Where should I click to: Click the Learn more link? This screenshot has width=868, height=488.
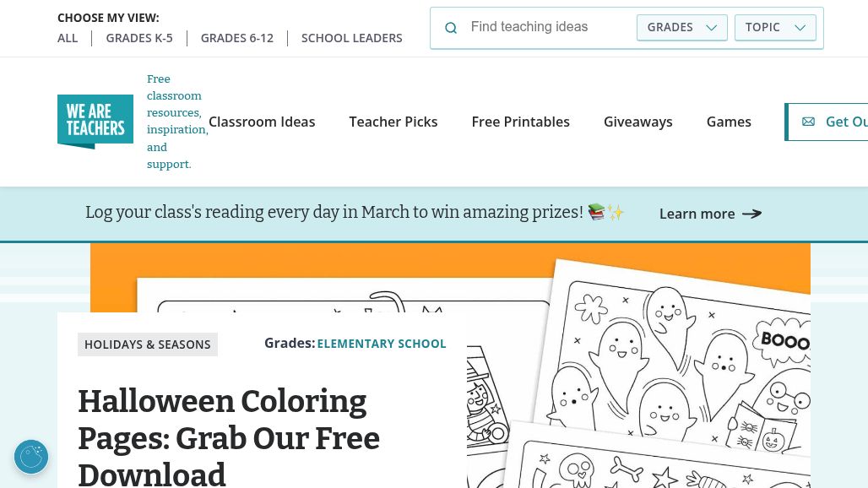pos(697,214)
